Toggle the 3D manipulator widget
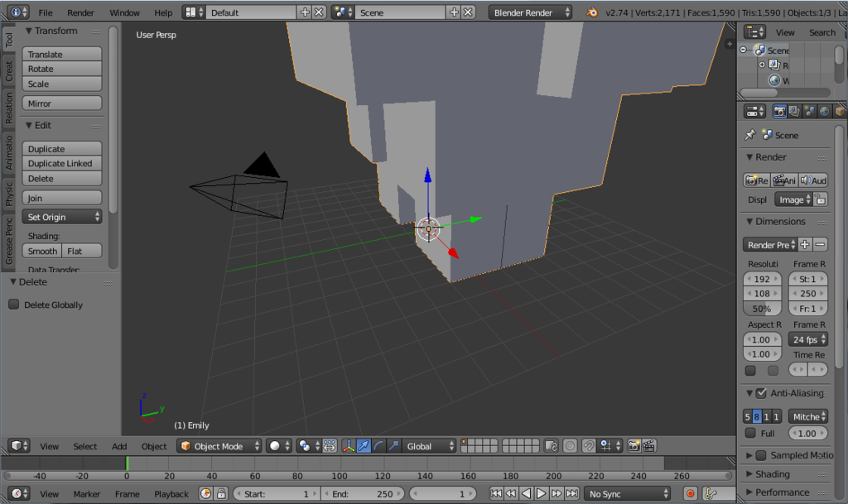Image resolution: width=848 pixels, height=504 pixels. point(349,446)
